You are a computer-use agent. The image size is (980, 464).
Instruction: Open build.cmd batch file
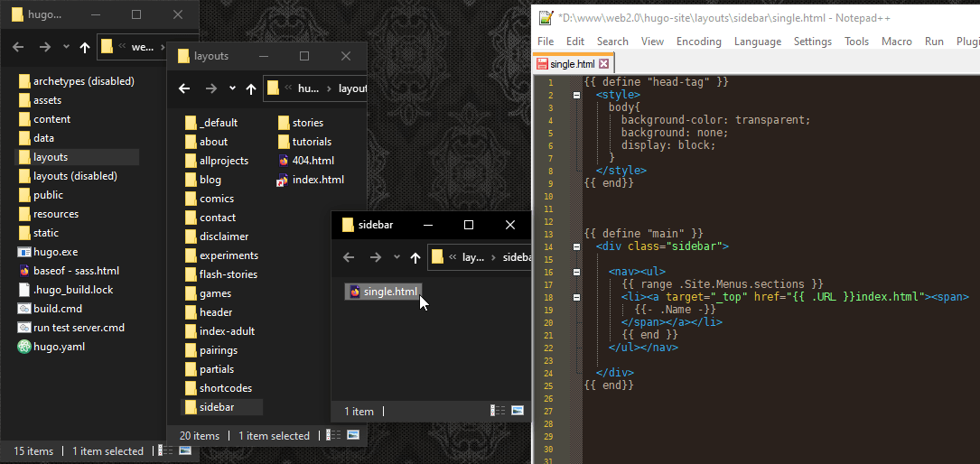pos(57,309)
